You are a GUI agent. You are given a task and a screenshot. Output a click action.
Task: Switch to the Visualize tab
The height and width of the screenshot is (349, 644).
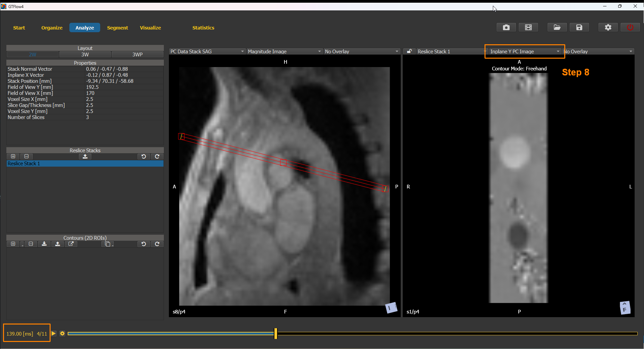150,28
